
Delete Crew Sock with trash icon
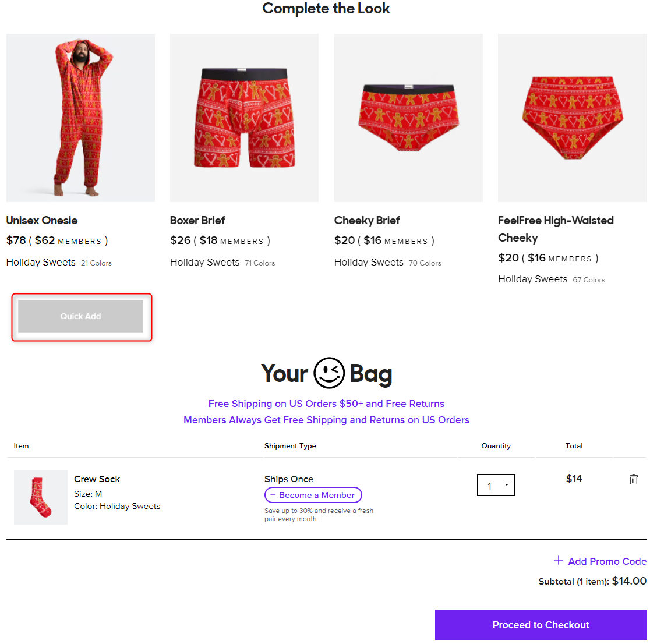pyautogui.click(x=633, y=479)
